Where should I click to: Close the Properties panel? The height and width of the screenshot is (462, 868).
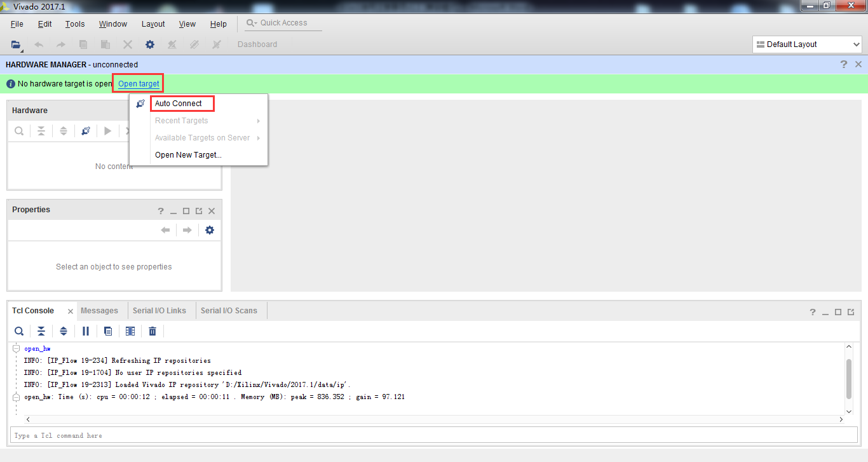pyautogui.click(x=212, y=211)
